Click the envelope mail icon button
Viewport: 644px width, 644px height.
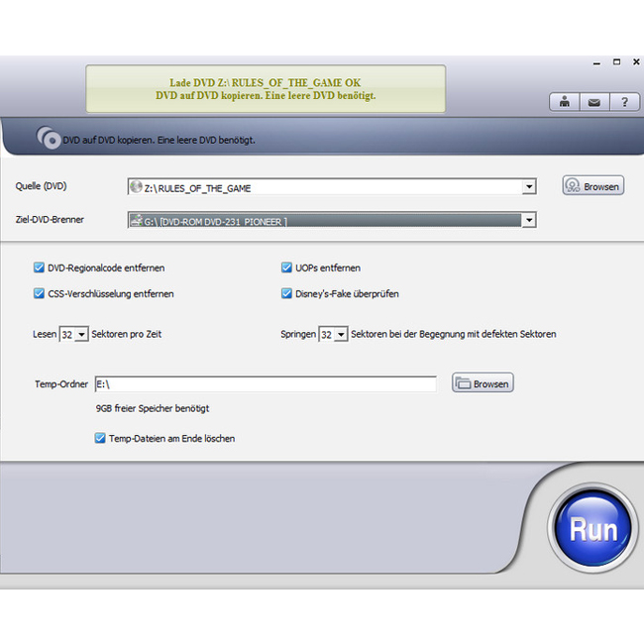click(594, 101)
